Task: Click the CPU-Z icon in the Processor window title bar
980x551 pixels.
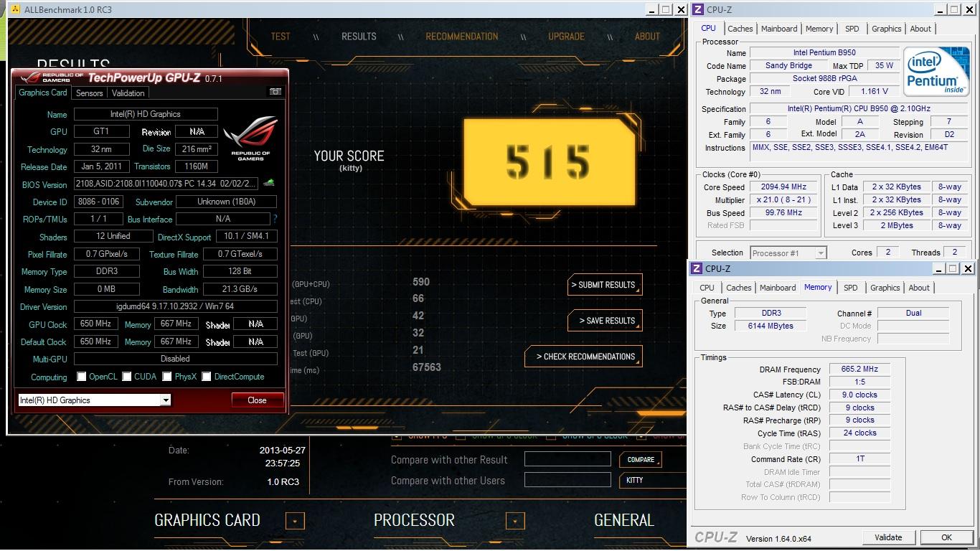Action: tap(697, 9)
